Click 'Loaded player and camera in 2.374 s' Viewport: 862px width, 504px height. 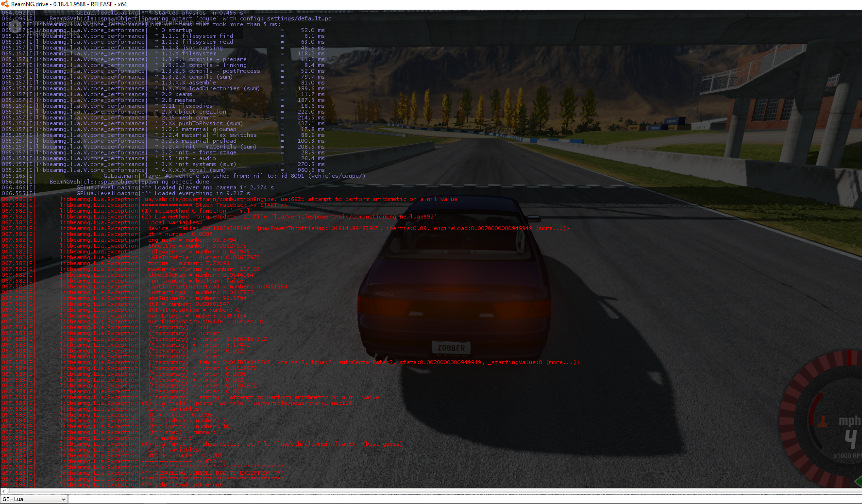(207, 187)
